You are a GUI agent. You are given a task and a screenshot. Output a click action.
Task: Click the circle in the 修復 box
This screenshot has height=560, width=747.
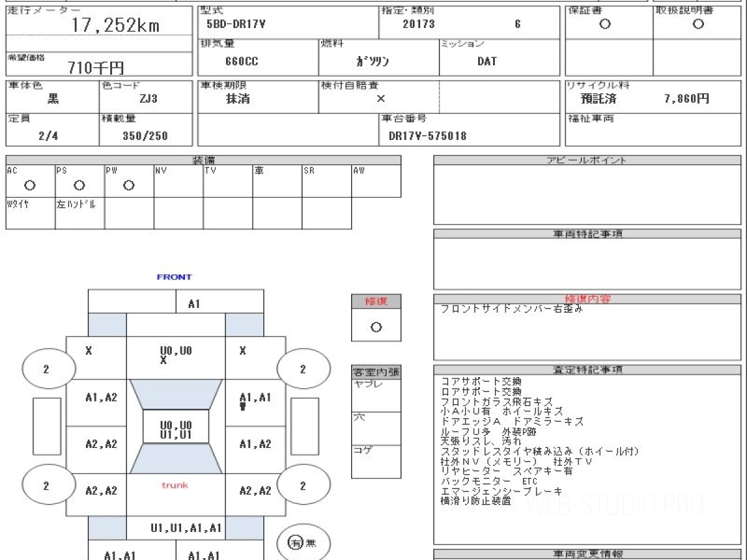pyautogui.click(x=376, y=327)
